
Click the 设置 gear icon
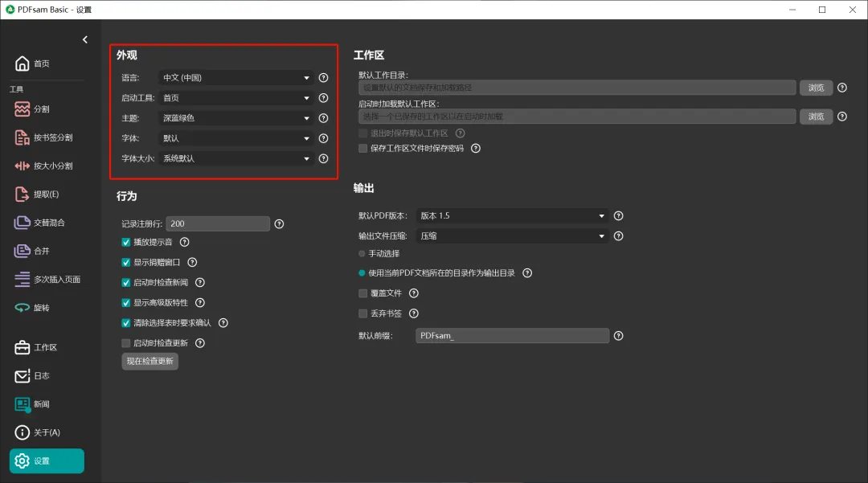tap(23, 460)
